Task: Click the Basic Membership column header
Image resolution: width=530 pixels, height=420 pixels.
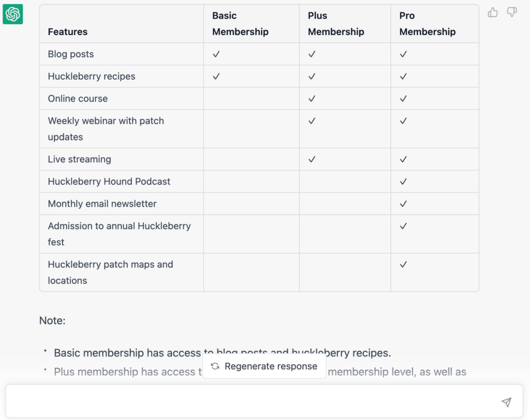Action: (240, 24)
